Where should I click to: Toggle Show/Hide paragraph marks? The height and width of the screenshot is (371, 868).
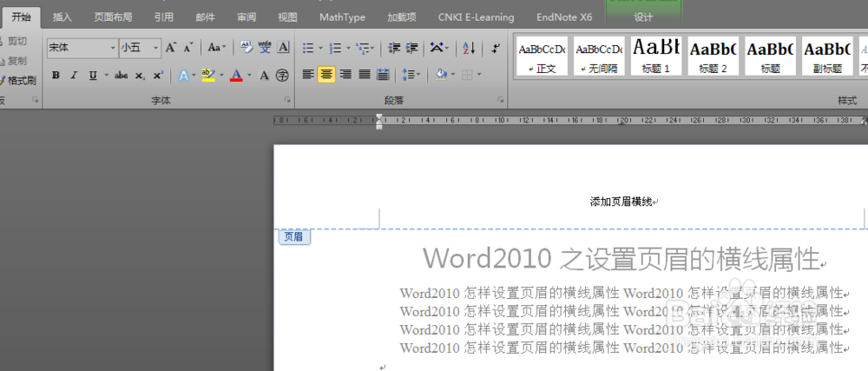point(496,48)
